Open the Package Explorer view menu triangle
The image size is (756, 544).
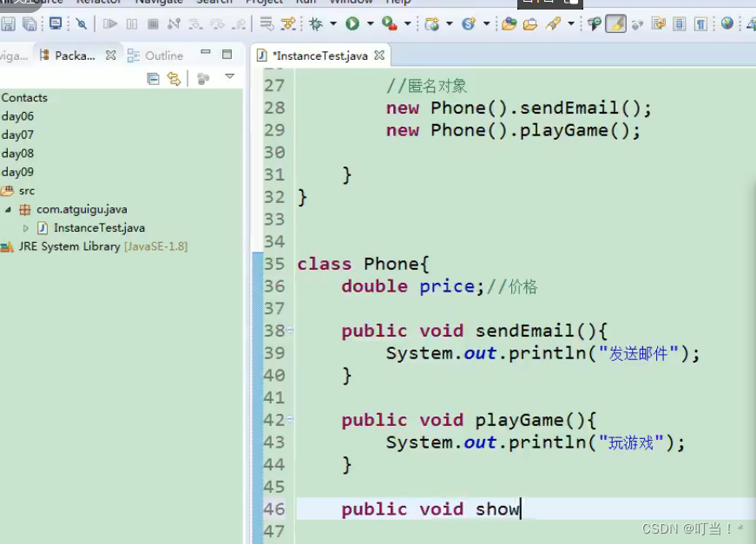click(x=230, y=76)
